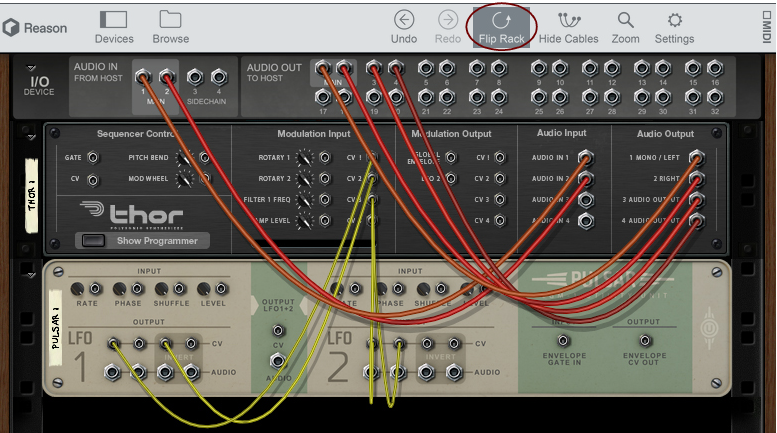The image size is (777, 433).
Task: Click the LFO 1 Shuffle input jack
Action: point(179,288)
